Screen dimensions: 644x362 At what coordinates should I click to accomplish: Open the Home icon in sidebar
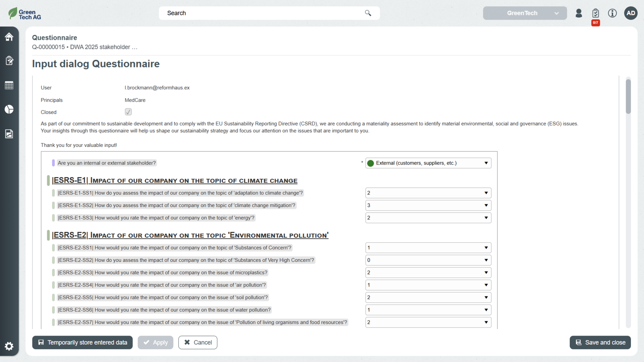9,37
